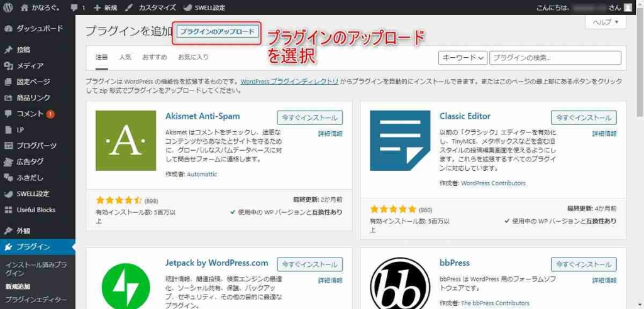Click the Jetpack plugin logo icon
Viewport: 644px width, 309px height.
coord(125,283)
